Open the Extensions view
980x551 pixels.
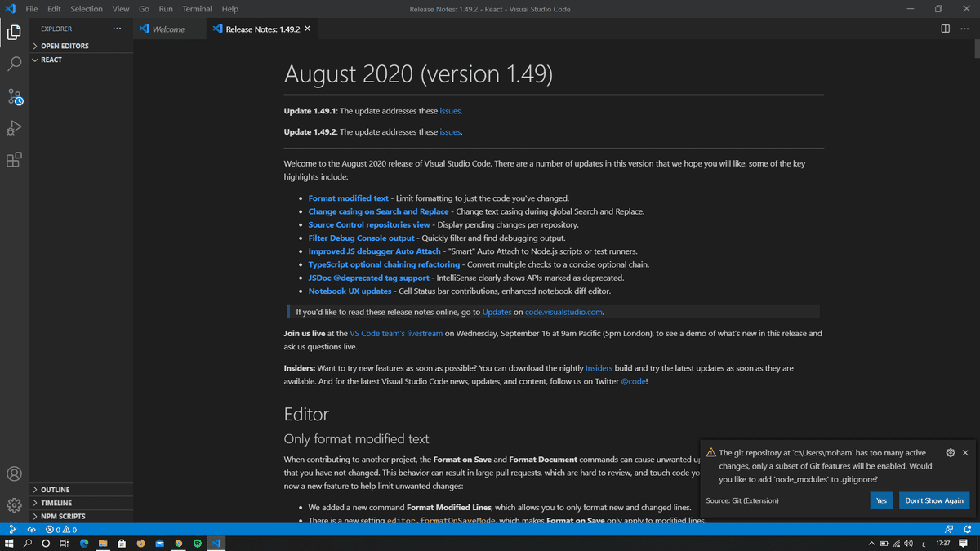click(14, 160)
